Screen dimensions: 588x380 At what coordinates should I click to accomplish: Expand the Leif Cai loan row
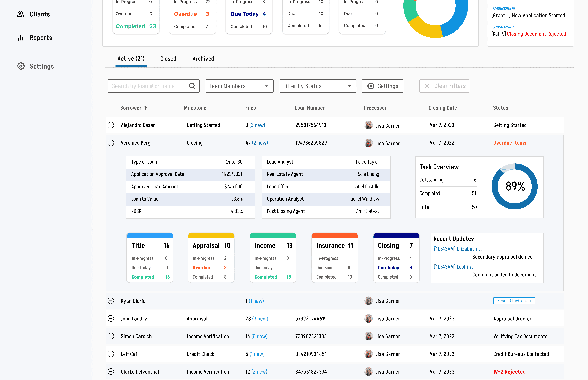click(111, 354)
